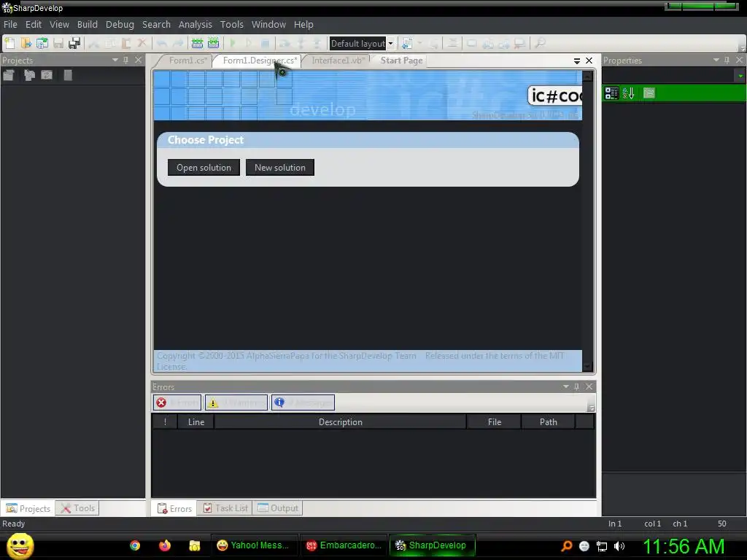Click the File column header in Errors
This screenshot has height=560, width=747.
(494, 422)
